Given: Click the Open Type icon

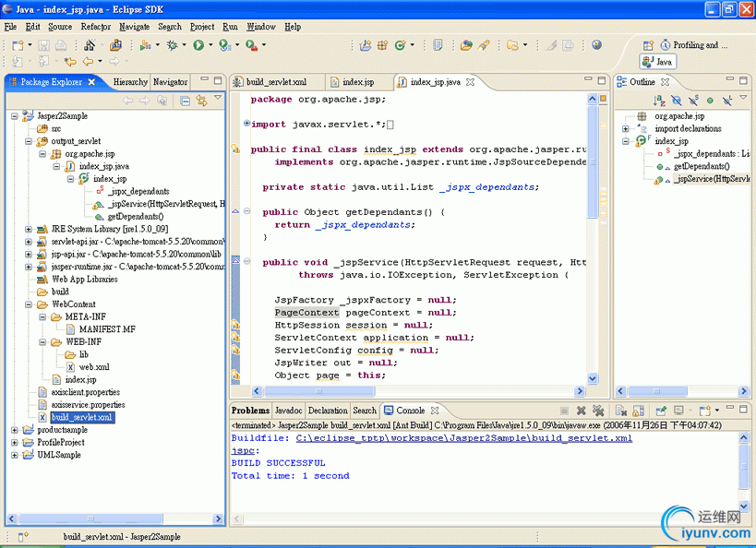Looking at the screenshot, I should (466, 45).
